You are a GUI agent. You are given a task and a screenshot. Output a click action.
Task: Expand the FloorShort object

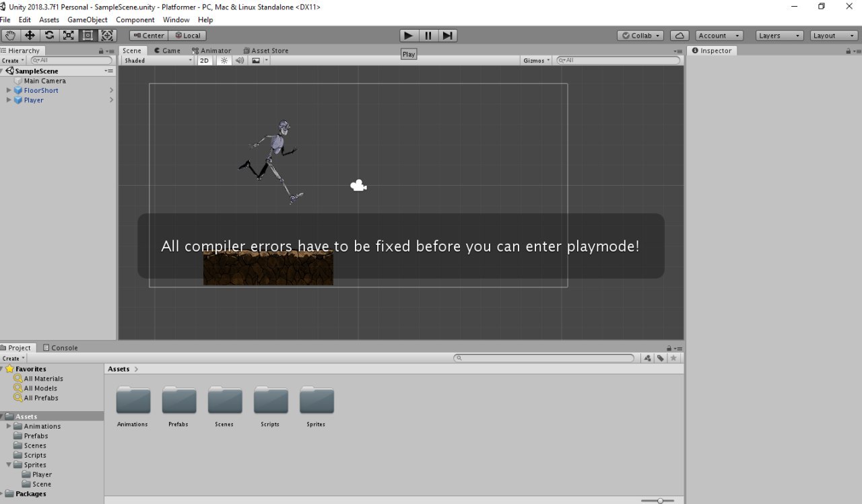(9, 90)
